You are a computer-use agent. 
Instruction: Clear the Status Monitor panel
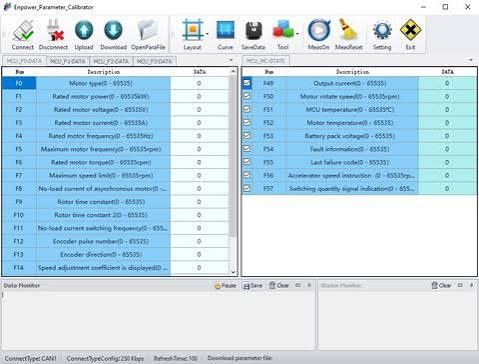pyautogui.click(x=441, y=286)
